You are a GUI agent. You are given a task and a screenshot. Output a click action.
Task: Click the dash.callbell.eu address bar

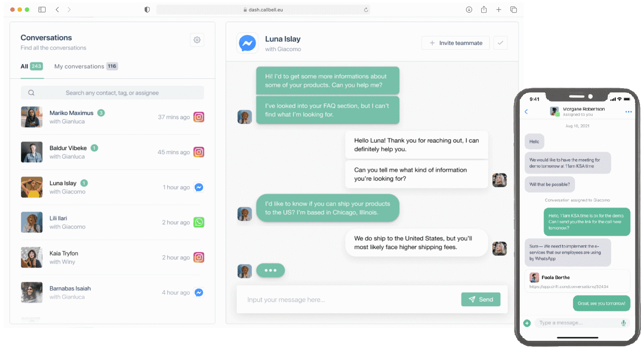(x=263, y=10)
